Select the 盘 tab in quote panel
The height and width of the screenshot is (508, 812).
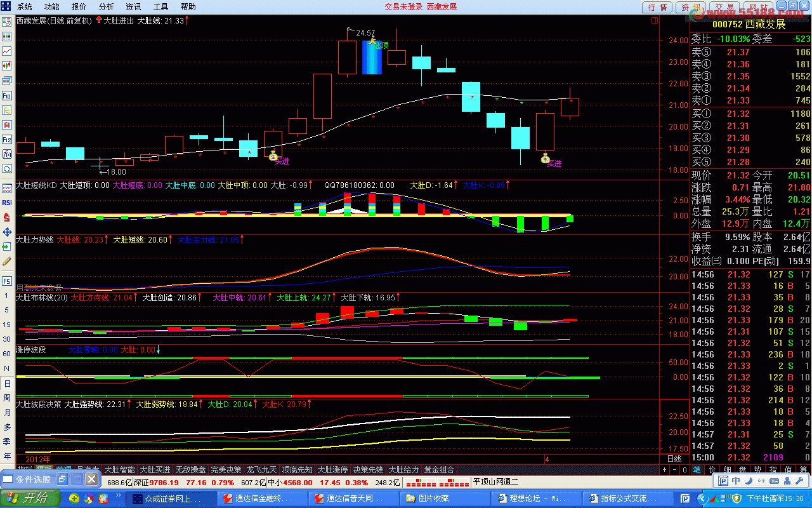coord(742,470)
